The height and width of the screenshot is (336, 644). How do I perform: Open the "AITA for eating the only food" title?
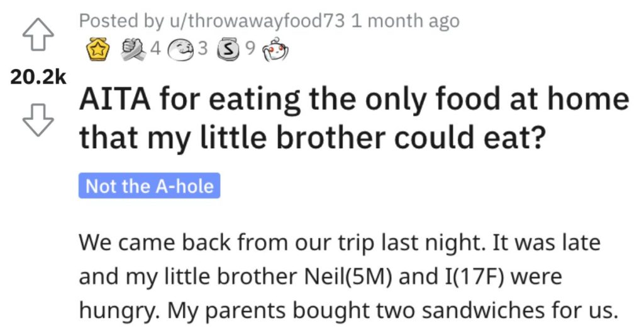pyautogui.click(x=353, y=119)
